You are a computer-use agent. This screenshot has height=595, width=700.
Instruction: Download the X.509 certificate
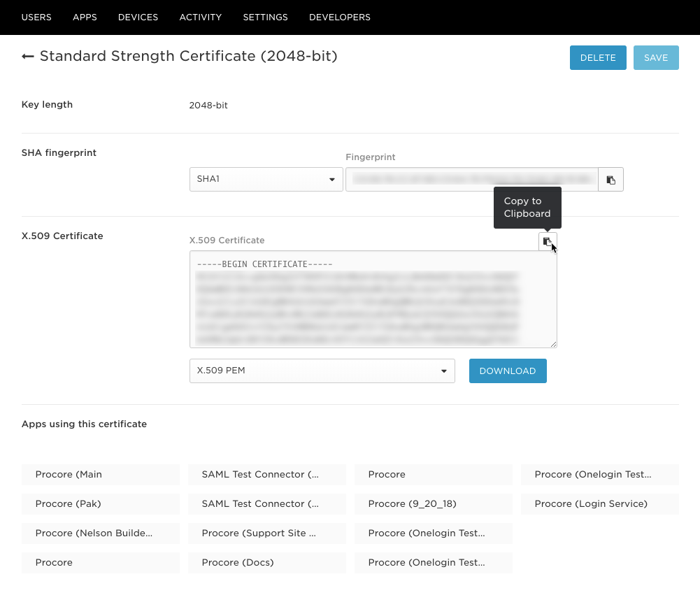click(508, 371)
